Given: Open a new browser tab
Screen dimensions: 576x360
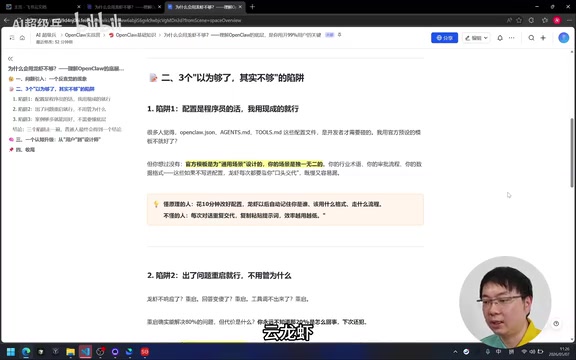Looking at the screenshot, I should [252, 7].
